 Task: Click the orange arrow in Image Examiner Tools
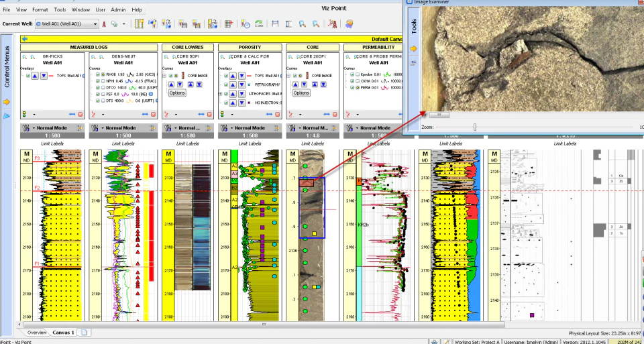tap(414, 49)
